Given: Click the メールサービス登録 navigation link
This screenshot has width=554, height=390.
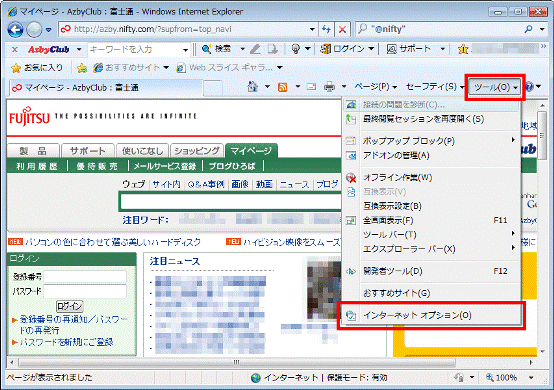Looking at the screenshot, I should (165, 166).
